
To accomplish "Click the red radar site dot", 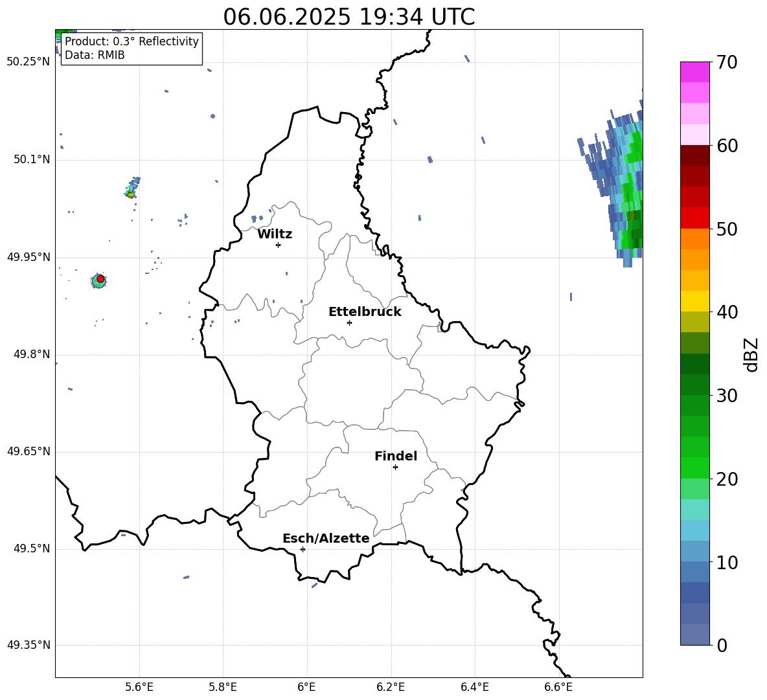I will pos(100,279).
